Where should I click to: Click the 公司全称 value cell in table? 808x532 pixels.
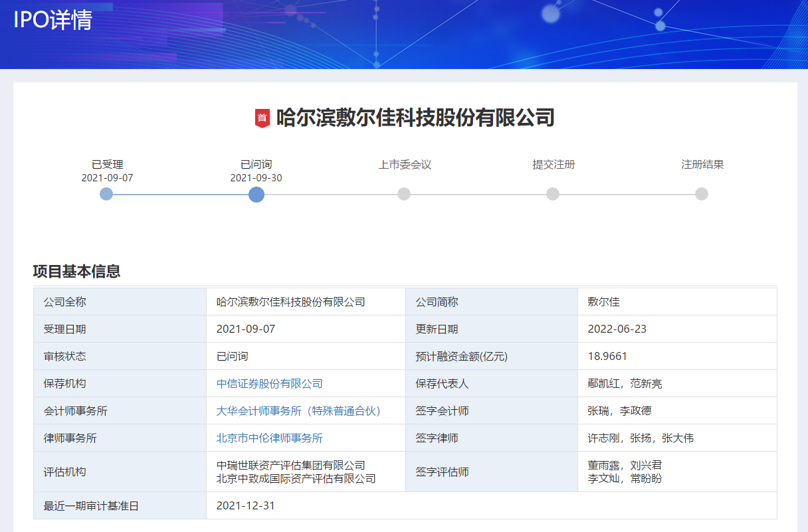pyautogui.click(x=306, y=302)
